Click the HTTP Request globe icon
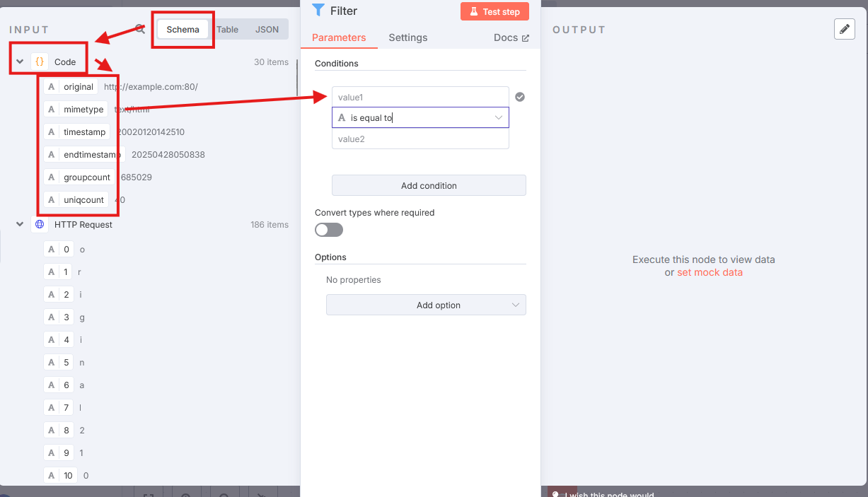Screen dimensions: 868x497 point(40,224)
